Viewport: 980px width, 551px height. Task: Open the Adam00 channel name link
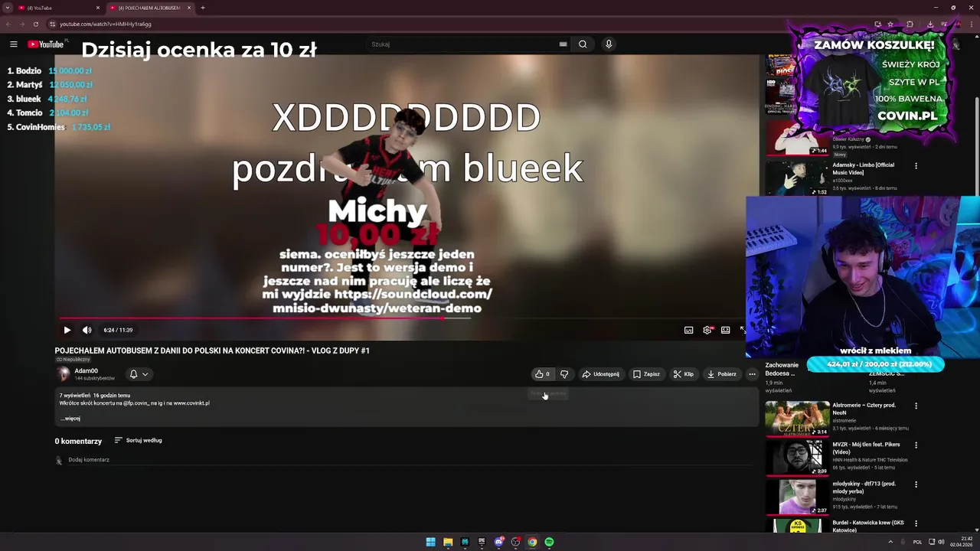(87, 371)
